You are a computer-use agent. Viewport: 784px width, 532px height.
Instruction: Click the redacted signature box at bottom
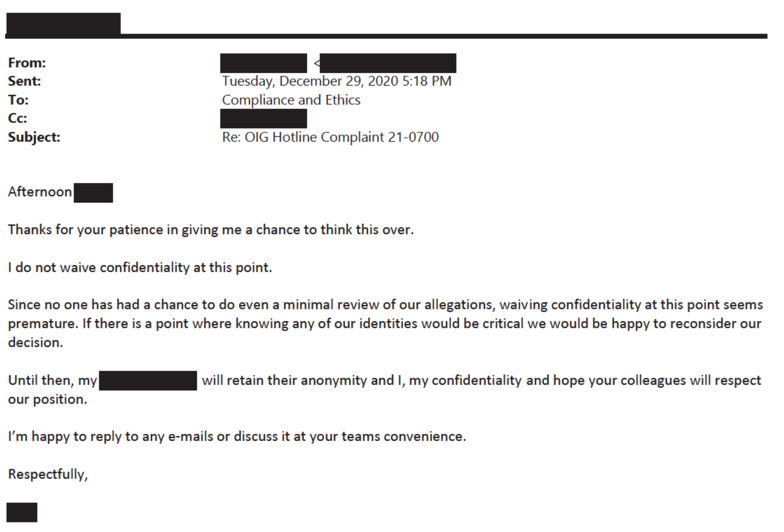click(22, 512)
